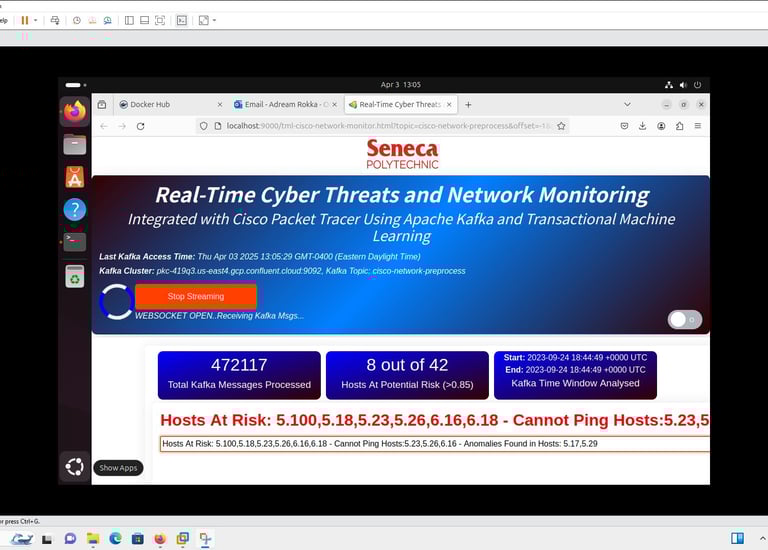Open Firefox from the Windows taskbar

coord(160,539)
